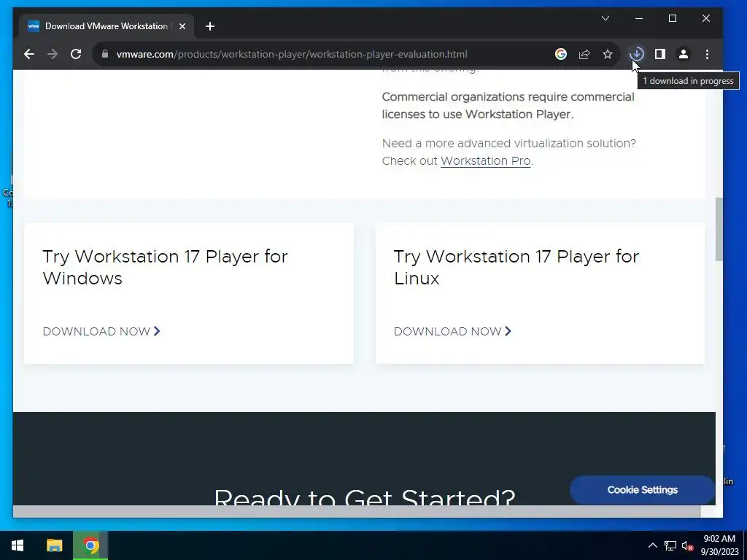747x560 pixels.
Task: Open the Chrome profile icon
Action: [683, 54]
